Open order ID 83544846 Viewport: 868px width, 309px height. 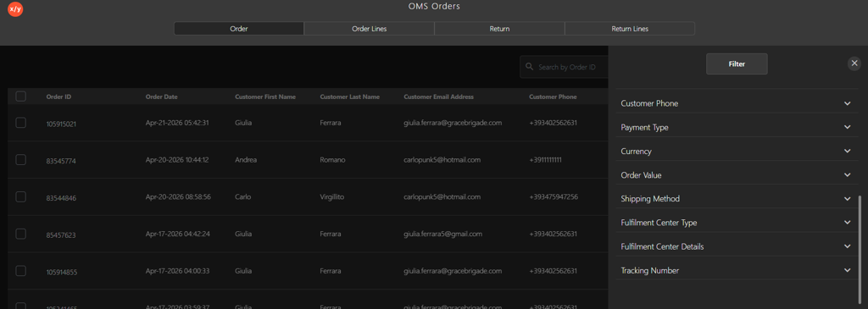pyautogui.click(x=60, y=198)
